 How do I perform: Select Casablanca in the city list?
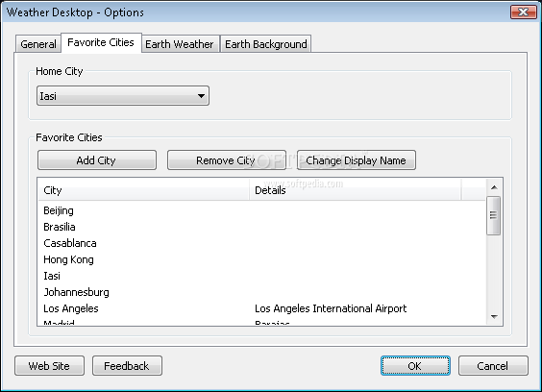(70, 243)
